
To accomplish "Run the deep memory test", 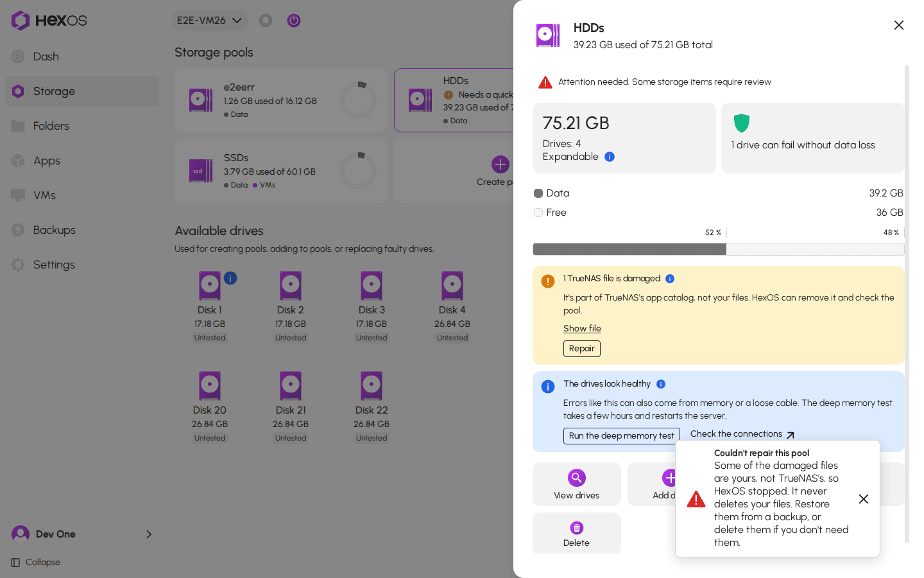I will coord(621,435).
